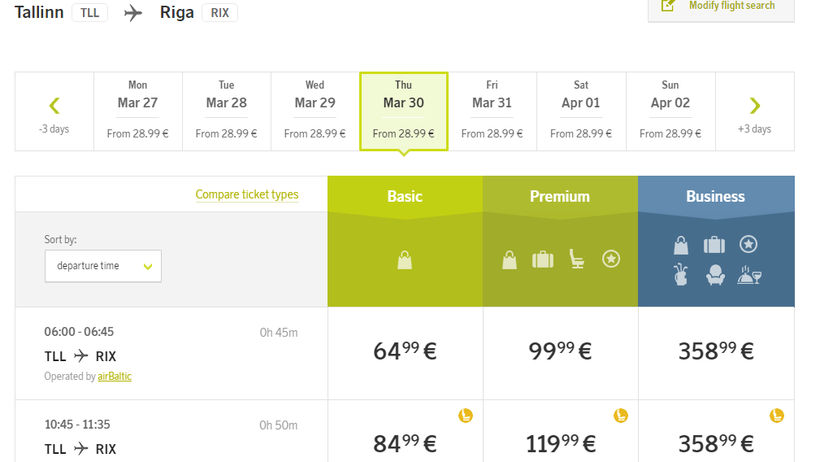
Task: Select the Fri Mar 31 date tab
Action: 492,111
